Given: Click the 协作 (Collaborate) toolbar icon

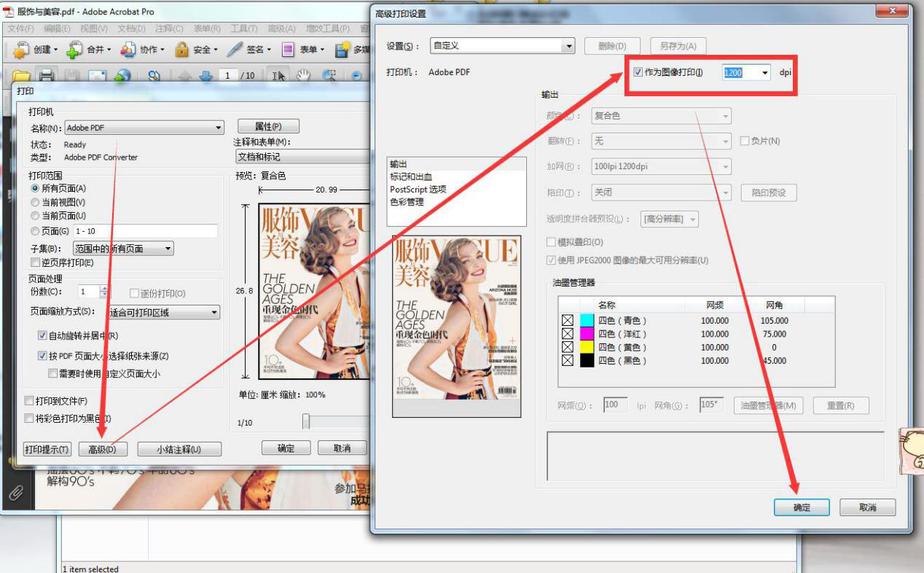Looking at the screenshot, I should pos(128,50).
